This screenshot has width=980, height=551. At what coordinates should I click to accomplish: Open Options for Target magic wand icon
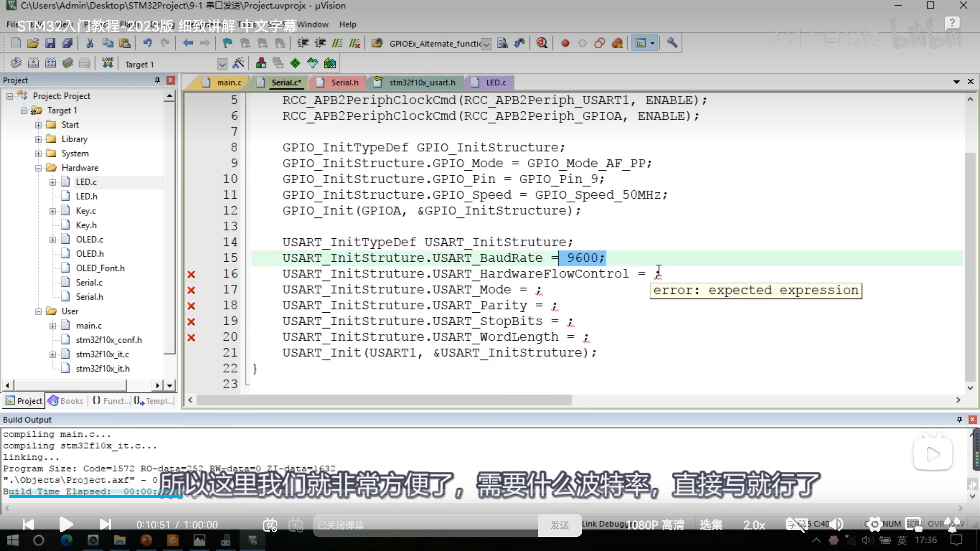(x=238, y=64)
